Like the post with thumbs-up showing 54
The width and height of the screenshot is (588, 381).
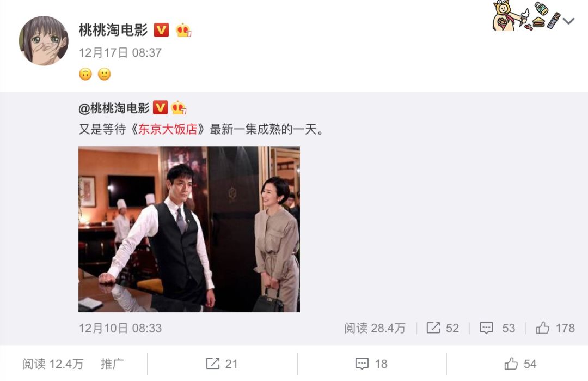[x=511, y=364]
